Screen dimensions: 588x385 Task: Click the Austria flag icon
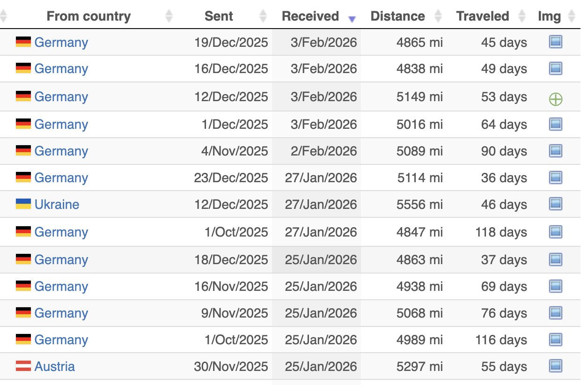point(23,366)
